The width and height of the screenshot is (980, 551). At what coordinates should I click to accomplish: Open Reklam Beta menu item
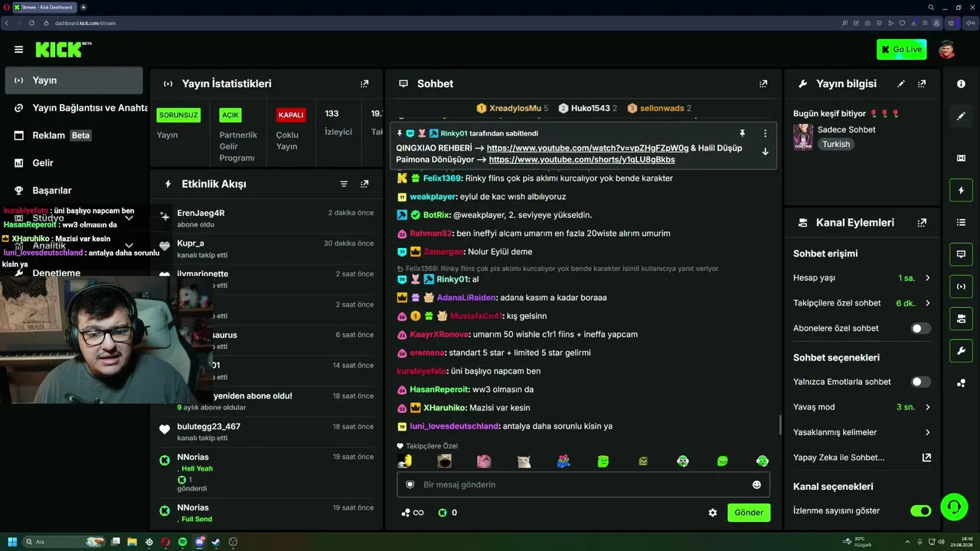(73, 135)
